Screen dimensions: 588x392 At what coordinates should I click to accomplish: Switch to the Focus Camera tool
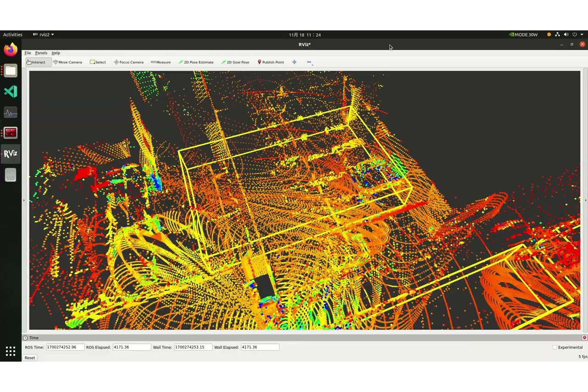pyautogui.click(x=129, y=62)
